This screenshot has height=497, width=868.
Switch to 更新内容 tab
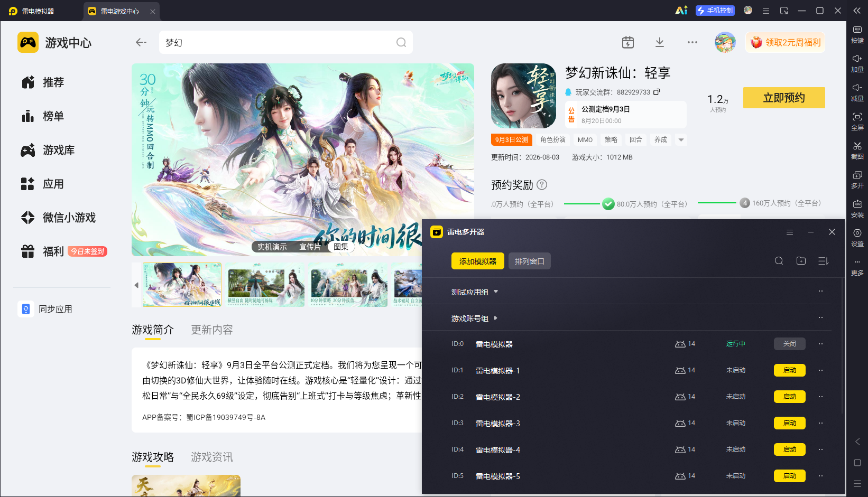tap(211, 330)
